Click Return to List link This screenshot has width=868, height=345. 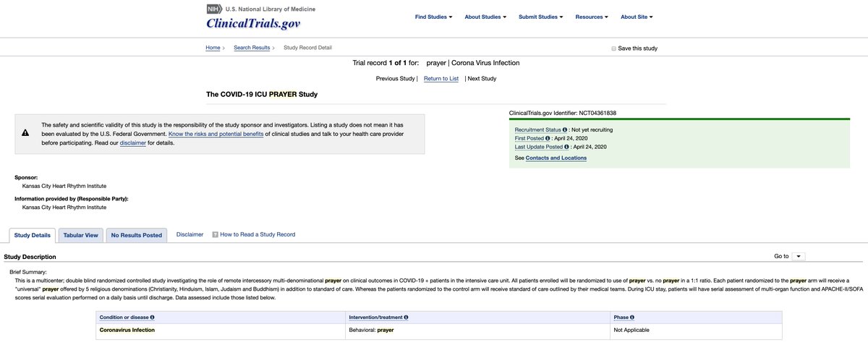click(x=441, y=78)
